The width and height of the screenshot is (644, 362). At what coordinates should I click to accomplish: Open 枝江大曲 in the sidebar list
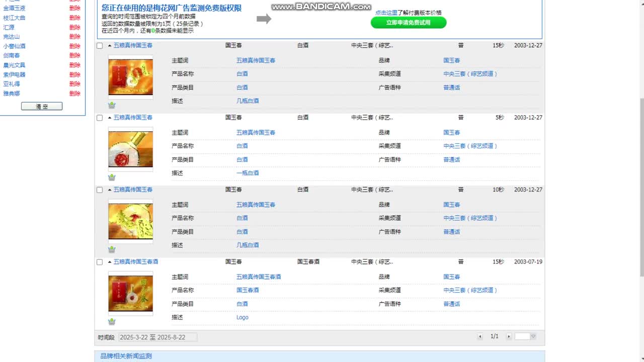pyautogui.click(x=14, y=18)
